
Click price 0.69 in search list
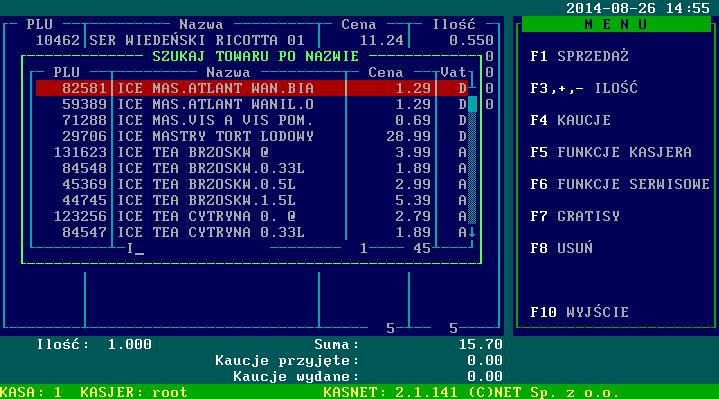[x=413, y=120]
